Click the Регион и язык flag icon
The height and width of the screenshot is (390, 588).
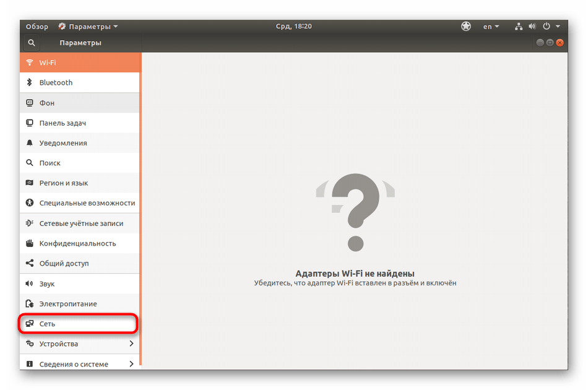30,183
